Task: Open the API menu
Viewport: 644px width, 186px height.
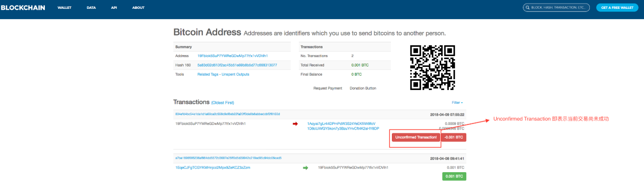Action: coord(114,8)
